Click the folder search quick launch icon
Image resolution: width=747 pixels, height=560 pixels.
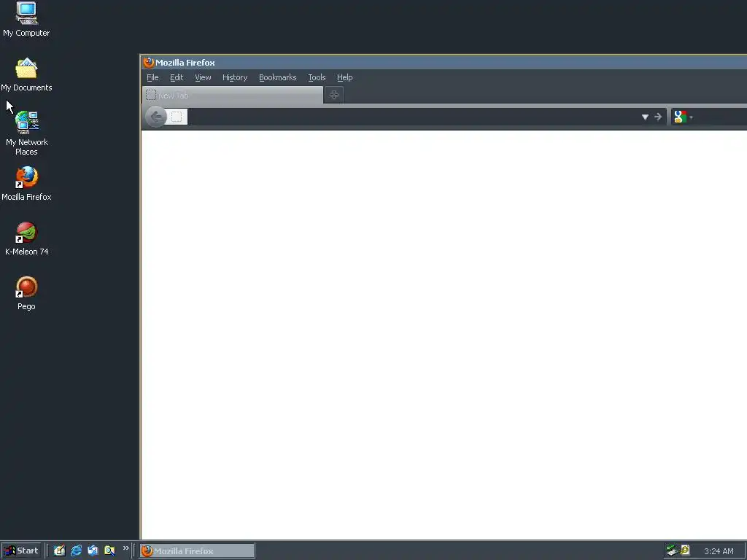(109, 551)
